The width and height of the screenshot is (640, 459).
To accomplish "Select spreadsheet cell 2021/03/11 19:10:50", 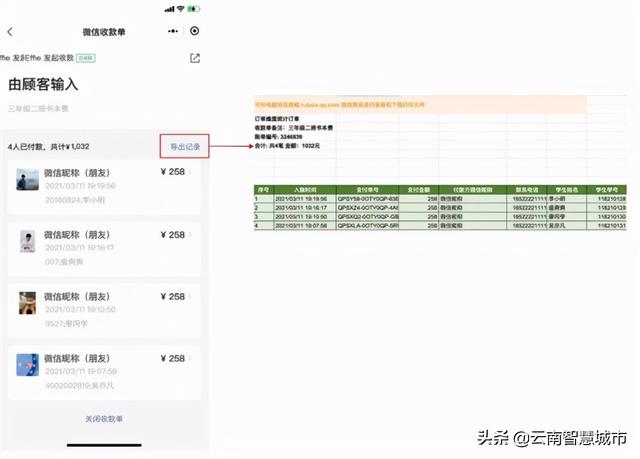I will point(305,217).
